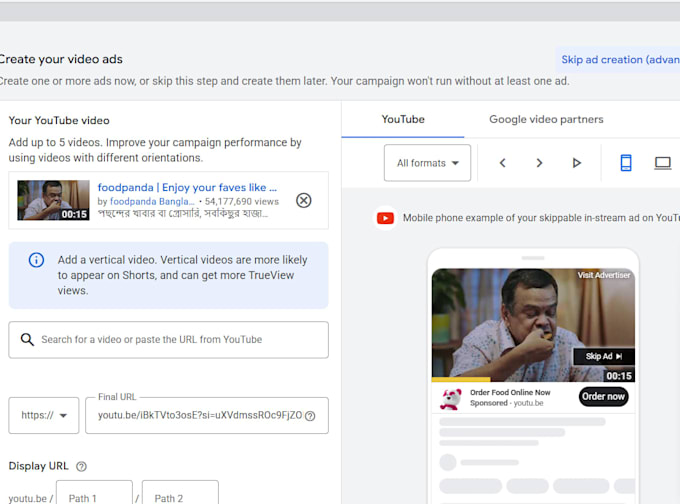680x504 pixels.
Task: Open the foodpanda Bangla... channel link
Action: point(152,202)
